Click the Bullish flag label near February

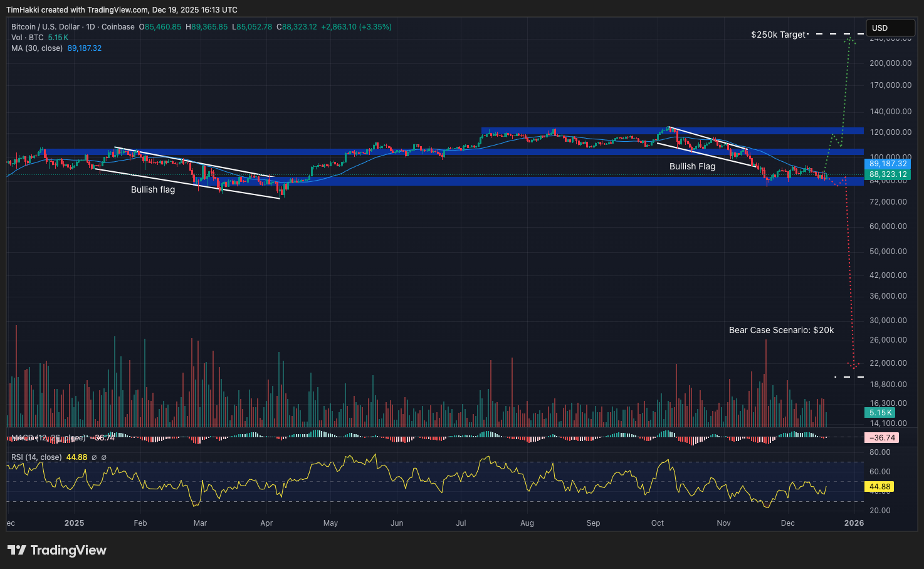coord(153,189)
